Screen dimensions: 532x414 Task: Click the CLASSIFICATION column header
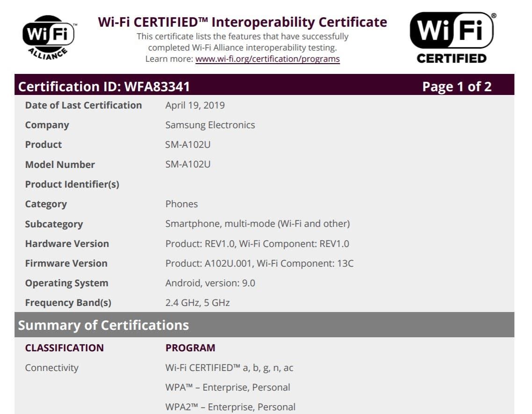point(65,348)
